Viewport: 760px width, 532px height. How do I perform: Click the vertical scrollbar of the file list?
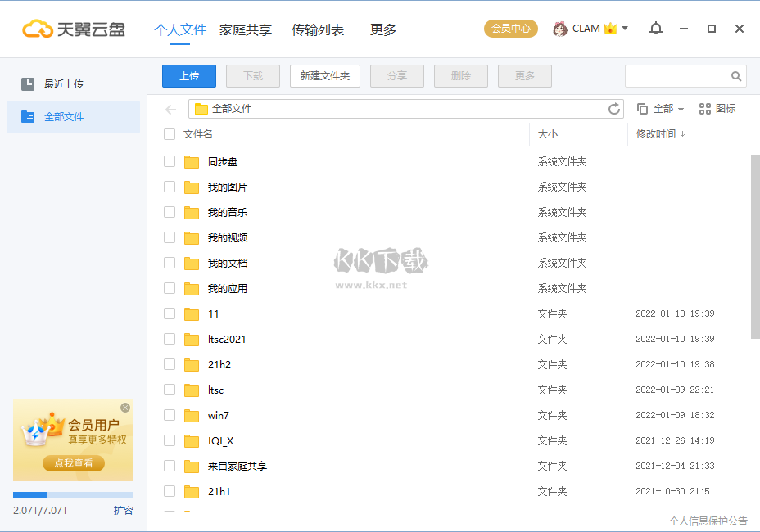click(755, 246)
